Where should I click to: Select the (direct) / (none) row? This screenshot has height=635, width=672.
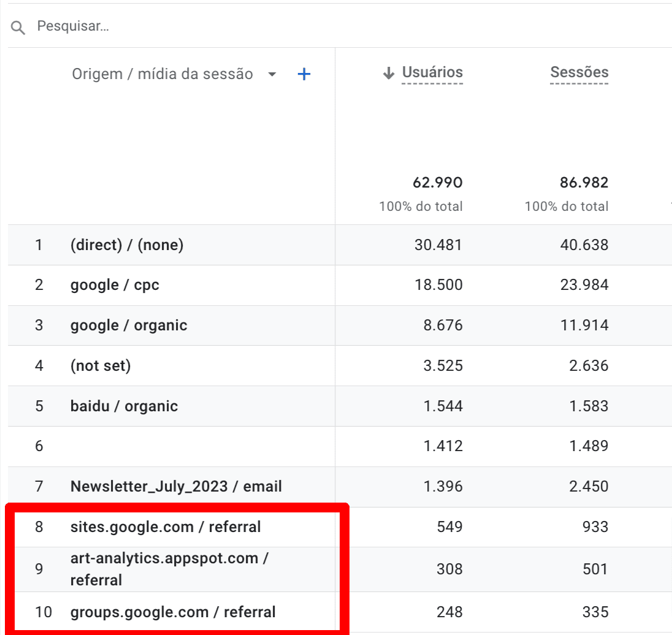pyautogui.click(x=127, y=245)
